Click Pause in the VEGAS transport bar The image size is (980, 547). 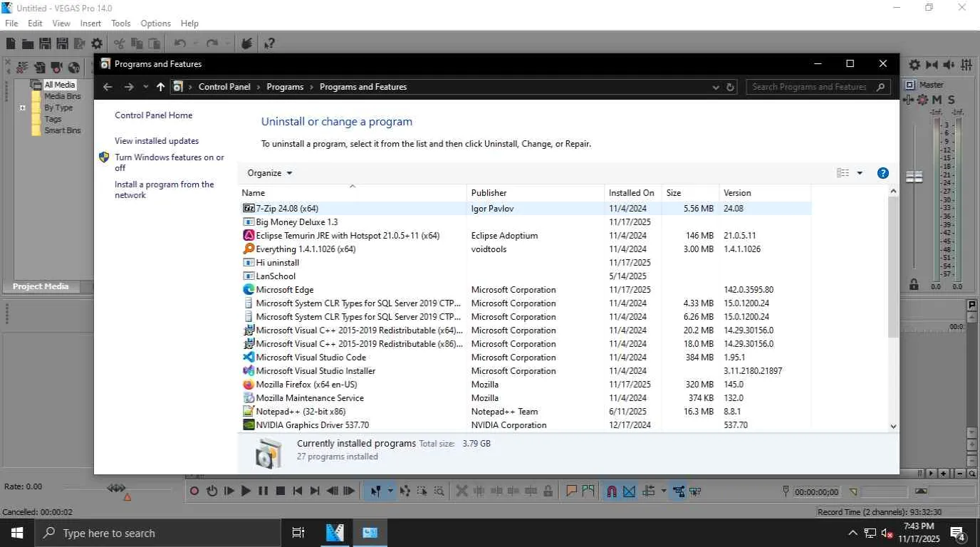(263, 491)
